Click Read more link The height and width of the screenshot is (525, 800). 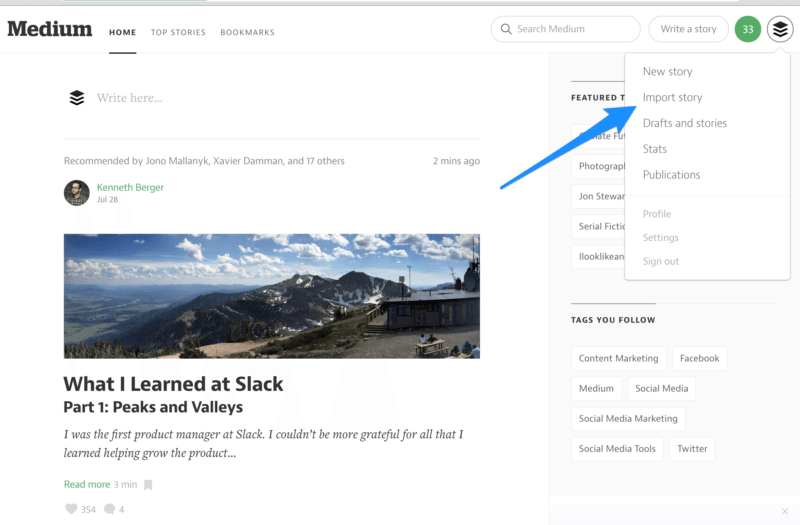pyautogui.click(x=87, y=484)
